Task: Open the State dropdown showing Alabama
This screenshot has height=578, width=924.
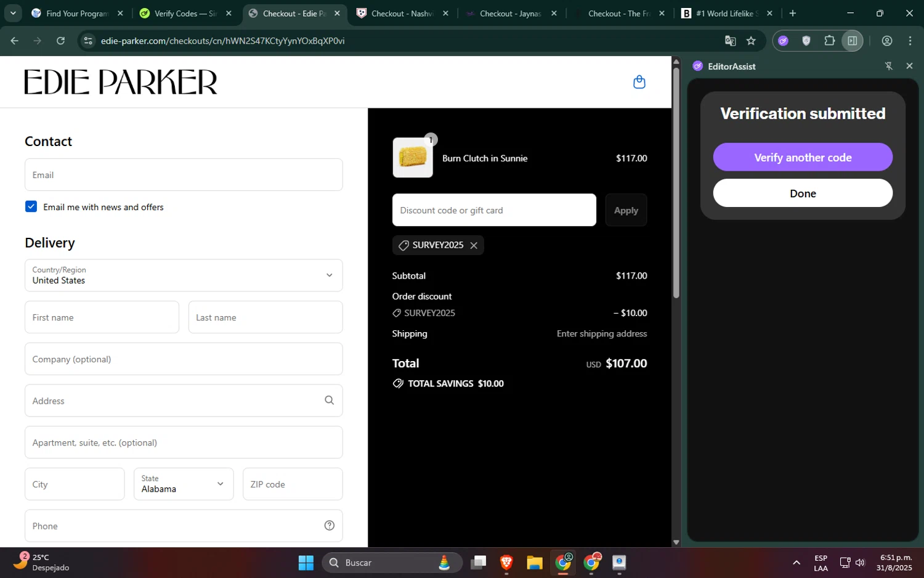Action: pos(184,484)
